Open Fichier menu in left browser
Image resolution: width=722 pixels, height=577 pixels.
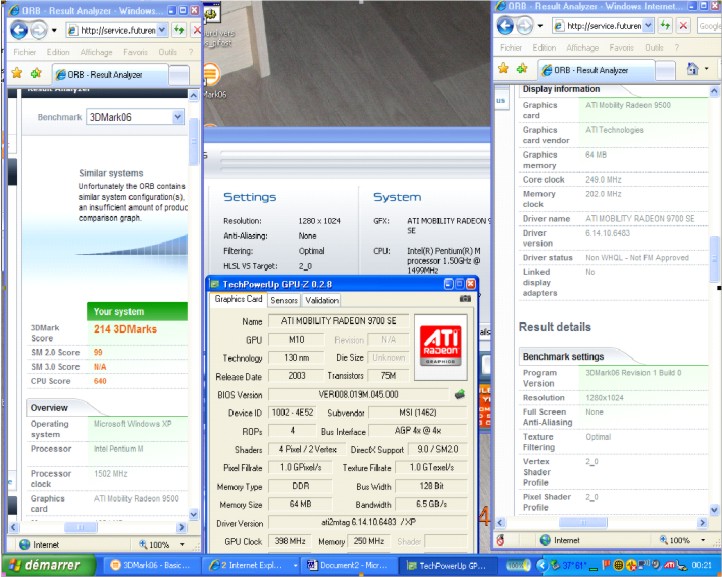[24, 52]
